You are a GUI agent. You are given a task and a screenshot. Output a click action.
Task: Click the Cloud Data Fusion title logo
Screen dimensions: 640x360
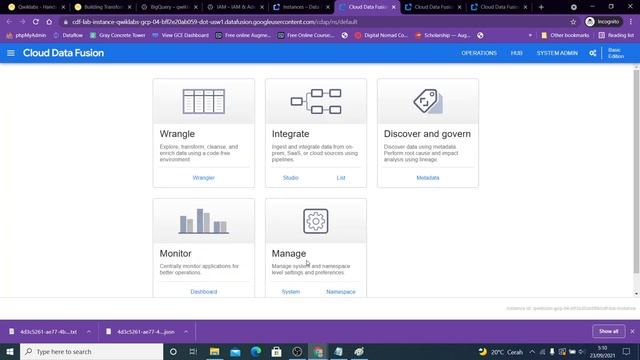click(63, 53)
